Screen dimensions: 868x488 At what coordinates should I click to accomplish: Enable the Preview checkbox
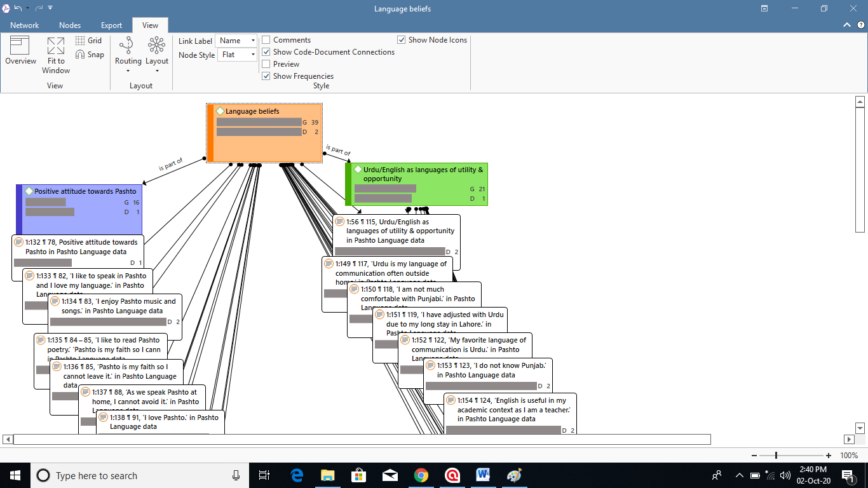click(x=266, y=64)
